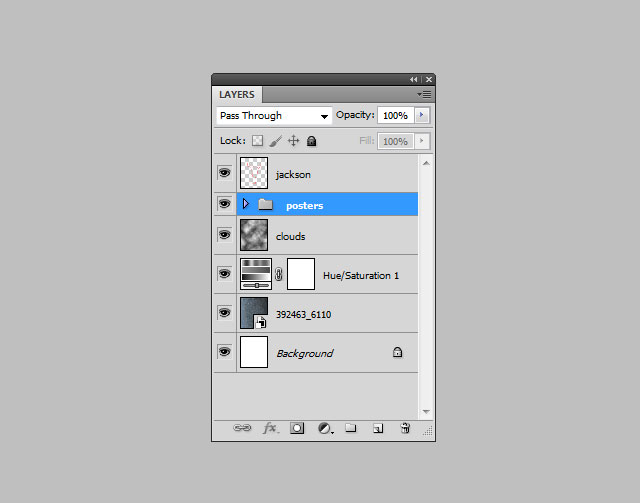This screenshot has width=640, height=503.
Task: Select the posters group name
Action: click(304, 205)
